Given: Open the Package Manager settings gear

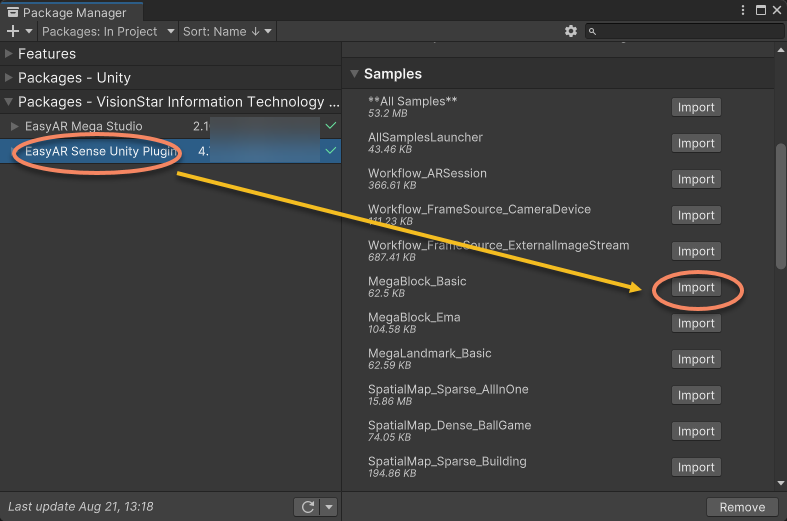Looking at the screenshot, I should click(x=571, y=31).
